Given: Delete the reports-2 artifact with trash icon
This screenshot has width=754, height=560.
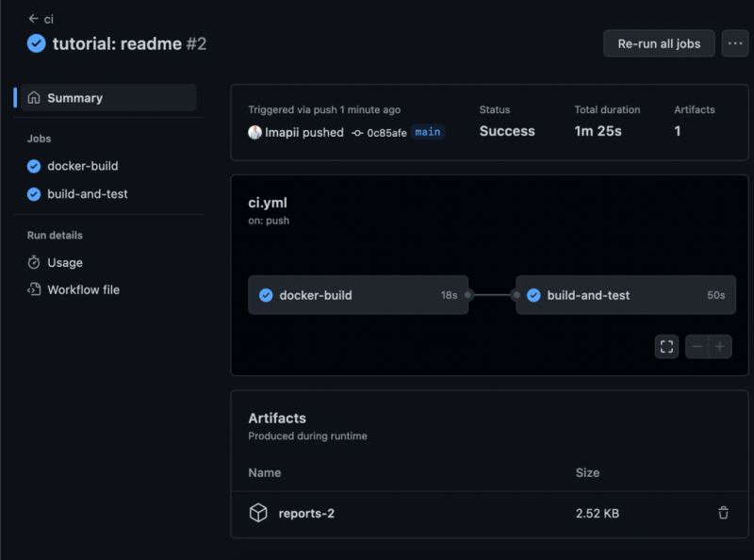Looking at the screenshot, I should pos(723,514).
